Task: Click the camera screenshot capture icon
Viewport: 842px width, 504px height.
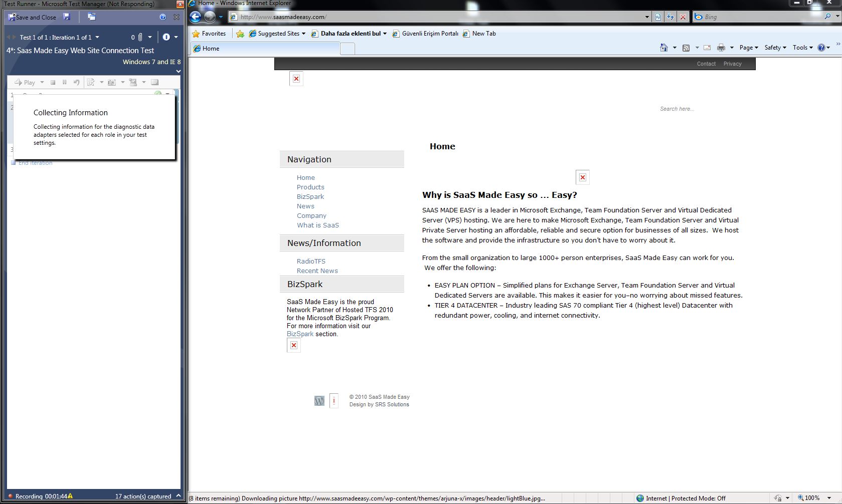Action: pyautogui.click(x=112, y=82)
